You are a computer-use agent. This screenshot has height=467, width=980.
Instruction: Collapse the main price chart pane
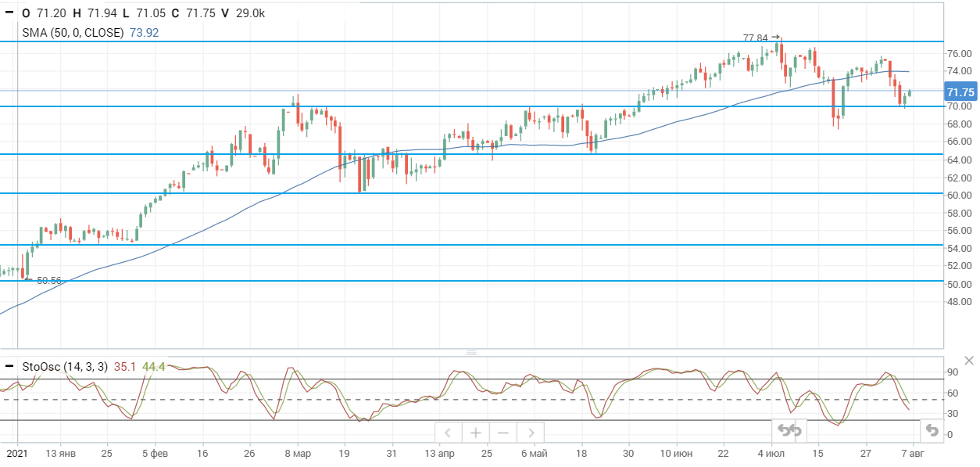pos(9,13)
